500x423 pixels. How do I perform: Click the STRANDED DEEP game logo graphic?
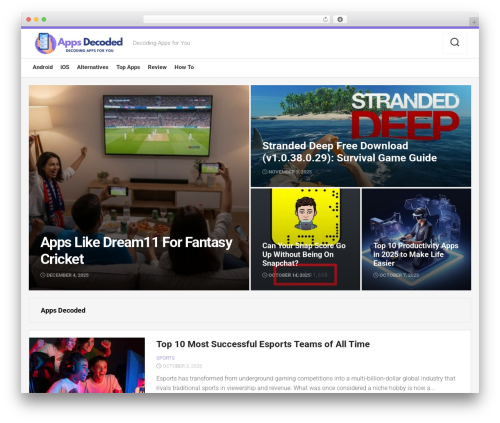pyautogui.click(x=405, y=115)
